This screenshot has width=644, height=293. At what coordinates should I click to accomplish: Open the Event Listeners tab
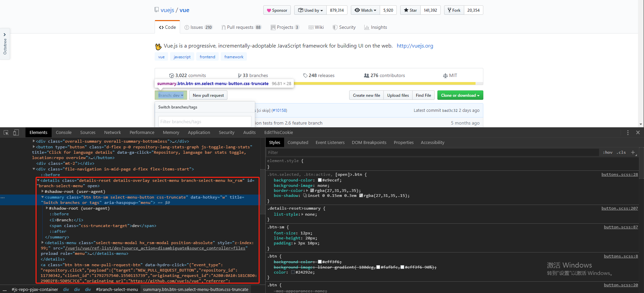click(x=330, y=143)
